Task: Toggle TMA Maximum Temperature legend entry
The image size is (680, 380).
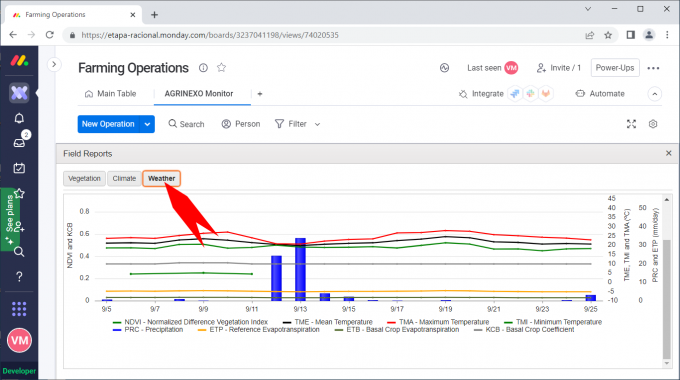Action: (x=438, y=322)
